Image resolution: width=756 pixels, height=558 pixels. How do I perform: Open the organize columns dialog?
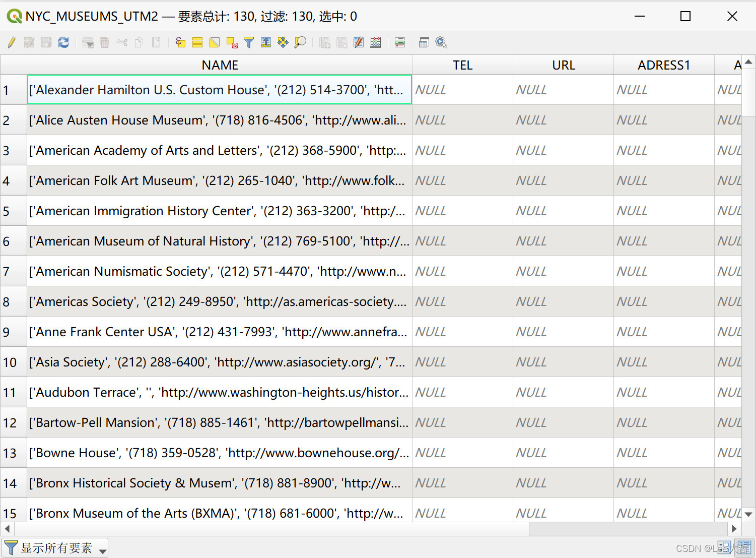[359, 42]
